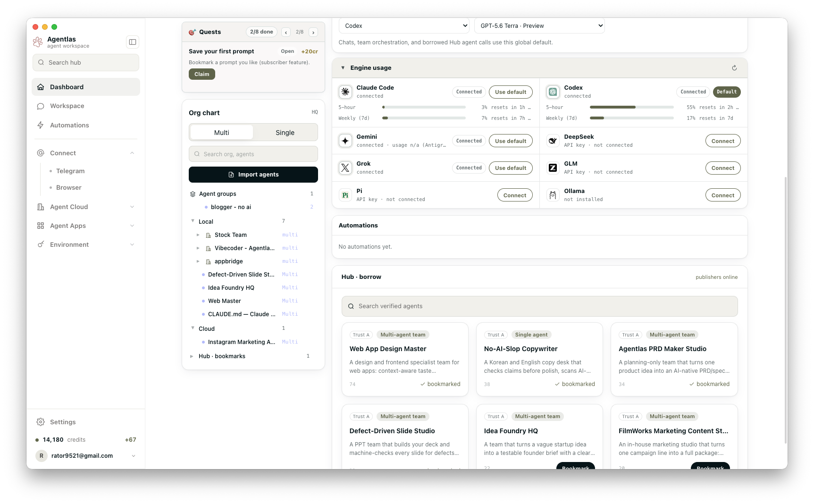Select the Idea Foundry HQ tree row
This screenshot has width=814, height=504.
click(253, 288)
